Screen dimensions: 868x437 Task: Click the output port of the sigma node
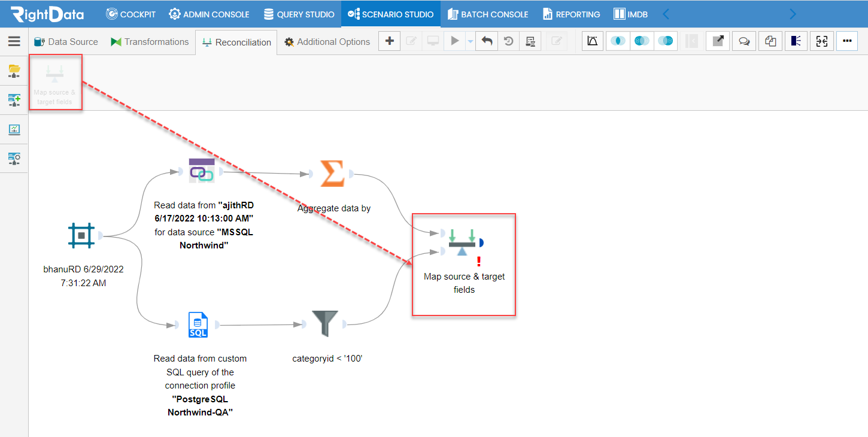(353, 174)
